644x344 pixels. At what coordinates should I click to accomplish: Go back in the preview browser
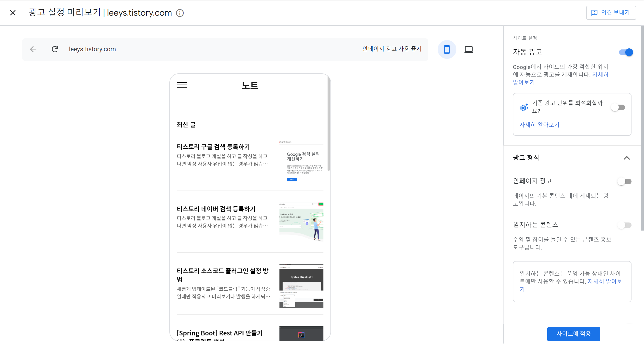click(33, 49)
